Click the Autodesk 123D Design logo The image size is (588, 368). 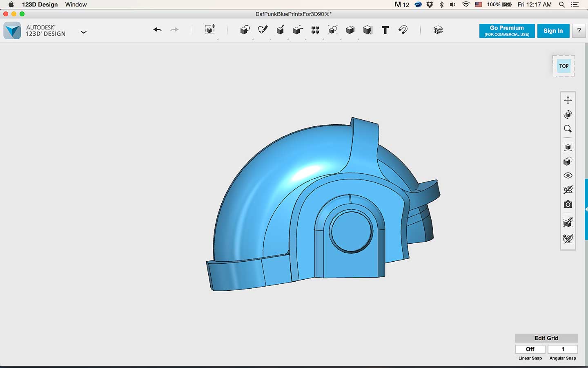click(x=12, y=31)
